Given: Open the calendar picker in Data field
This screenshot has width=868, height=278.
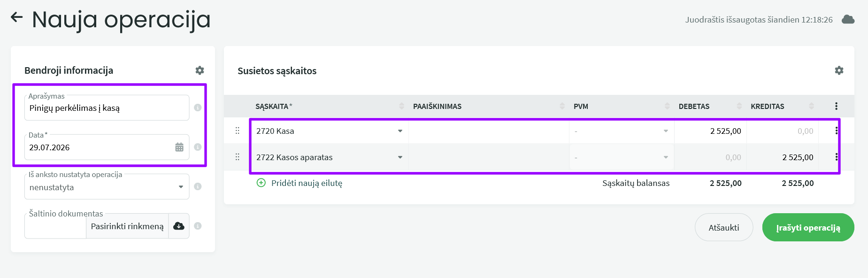Looking at the screenshot, I should click(x=179, y=147).
